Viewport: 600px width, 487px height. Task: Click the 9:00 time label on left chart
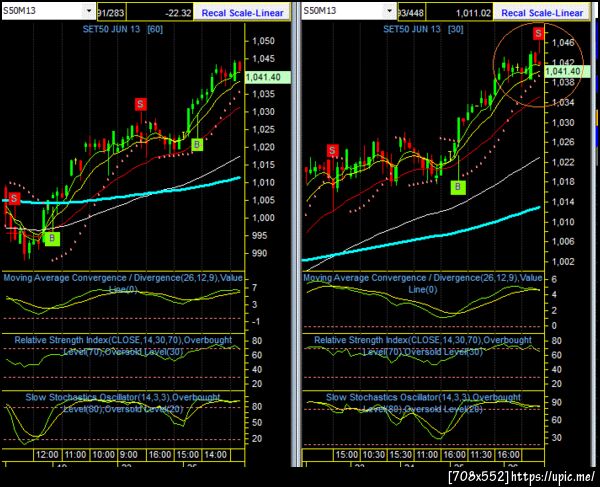129,455
